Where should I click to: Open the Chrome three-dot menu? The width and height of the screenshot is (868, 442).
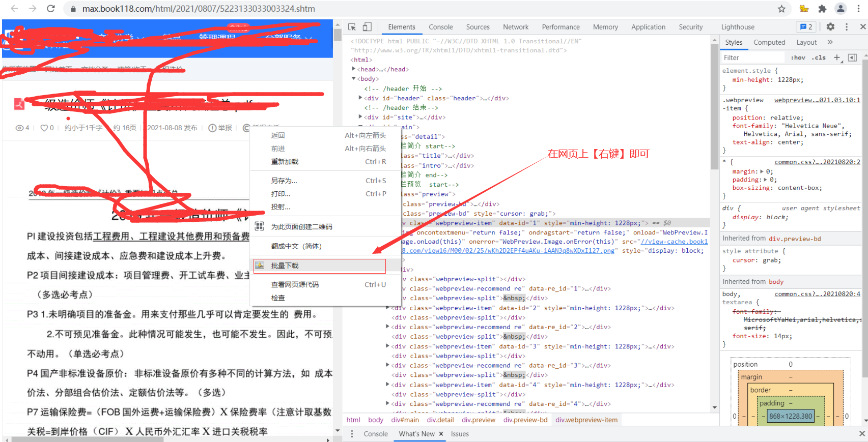pyautogui.click(x=860, y=9)
